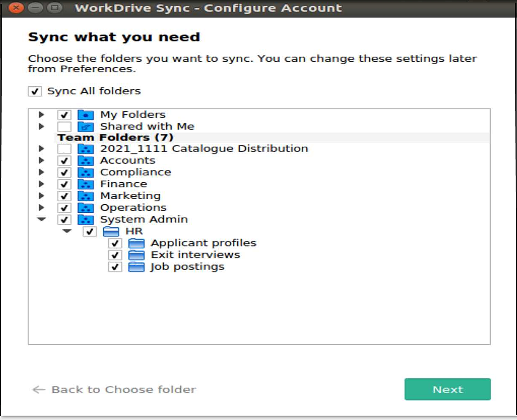517x420 pixels.
Task: Expand the Compliance team folder
Action: [41, 173]
